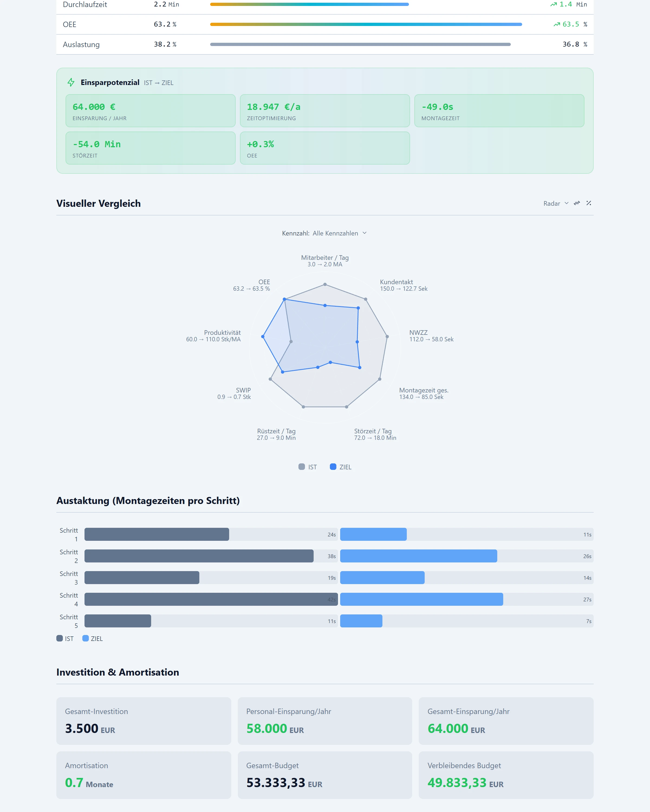
Task: Click the chevron beside Alle Kennzahlen
Action: click(x=364, y=233)
